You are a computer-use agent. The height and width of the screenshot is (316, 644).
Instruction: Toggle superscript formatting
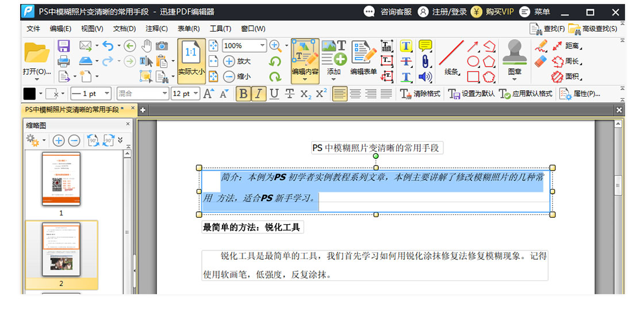coord(321,93)
